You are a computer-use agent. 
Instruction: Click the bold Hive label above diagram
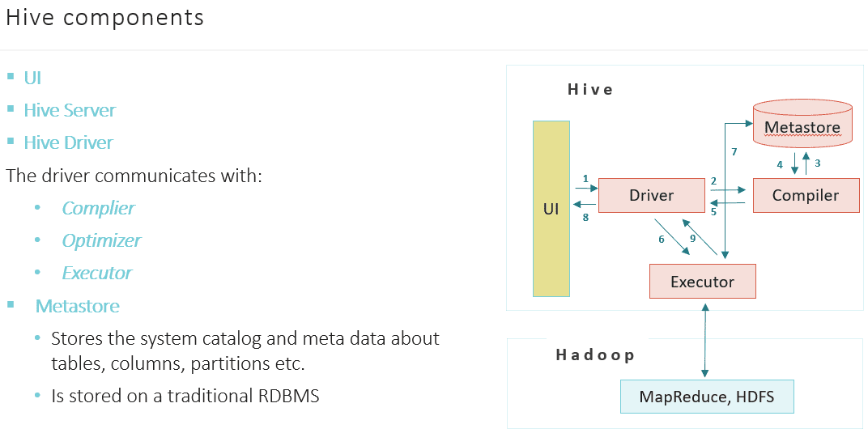coord(590,89)
